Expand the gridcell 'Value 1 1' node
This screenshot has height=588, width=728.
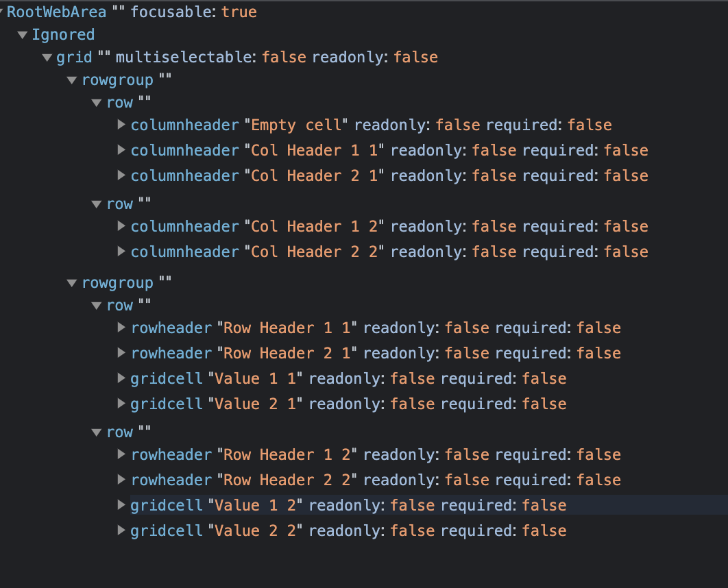point(121,378)
